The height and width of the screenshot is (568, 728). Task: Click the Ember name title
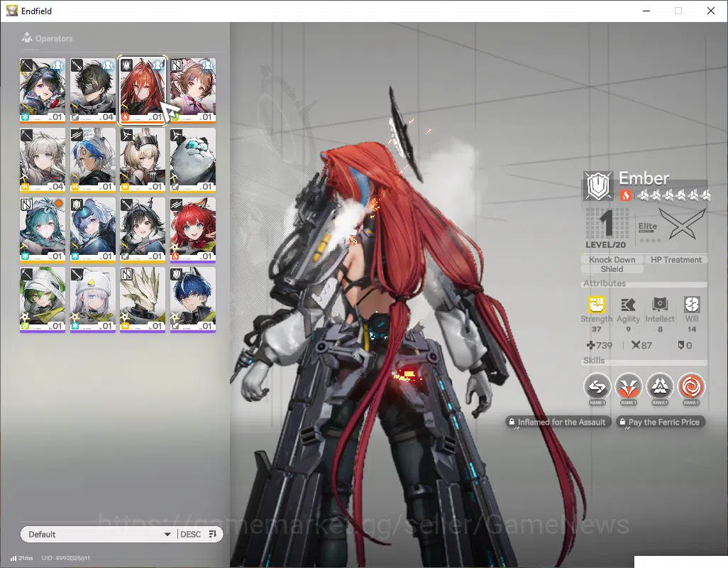click(644, 178)
